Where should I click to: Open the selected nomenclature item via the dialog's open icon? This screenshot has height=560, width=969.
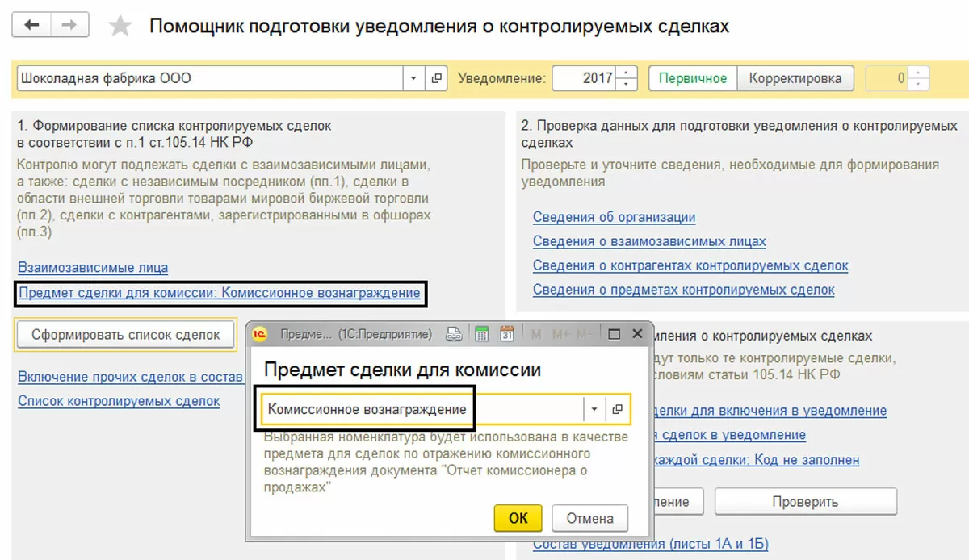618,409
